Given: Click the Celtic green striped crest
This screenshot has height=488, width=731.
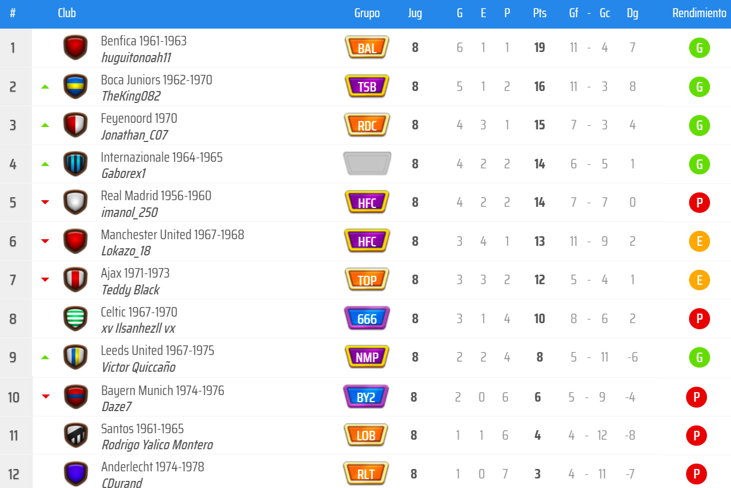Looking at the screenshot, I should click(x=76, y=318).
